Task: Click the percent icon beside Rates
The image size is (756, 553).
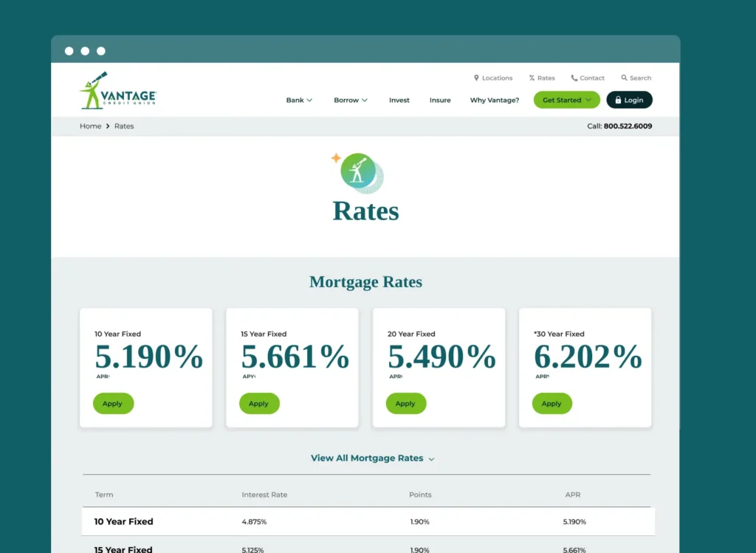Action: [x=532, y=78]
